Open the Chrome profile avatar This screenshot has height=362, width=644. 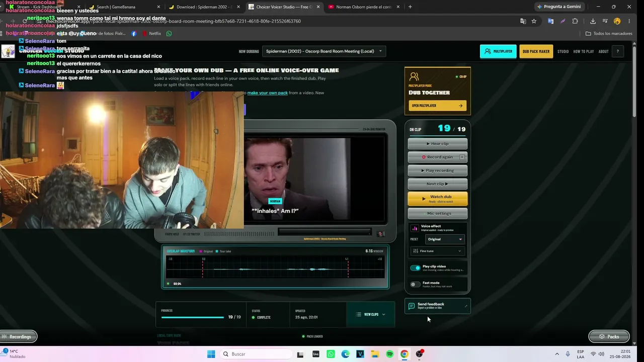coord(617,21)
